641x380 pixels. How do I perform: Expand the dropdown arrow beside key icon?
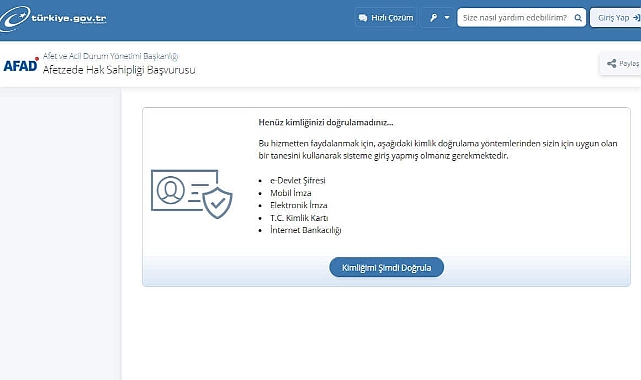(x=447, y=18)
